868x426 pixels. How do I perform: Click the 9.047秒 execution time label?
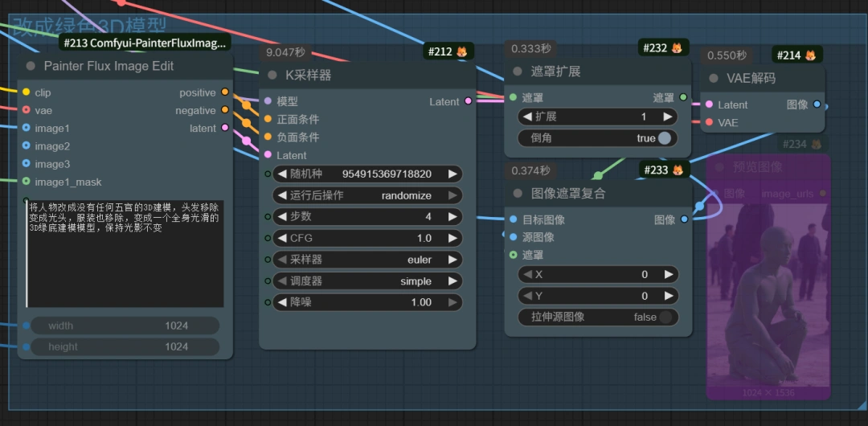(285, 52)
